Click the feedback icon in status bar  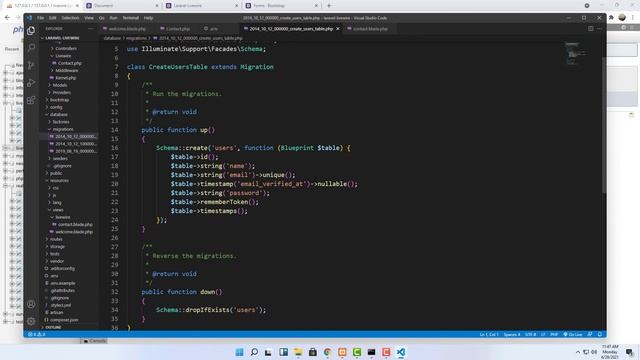click(x=590, y=334)
